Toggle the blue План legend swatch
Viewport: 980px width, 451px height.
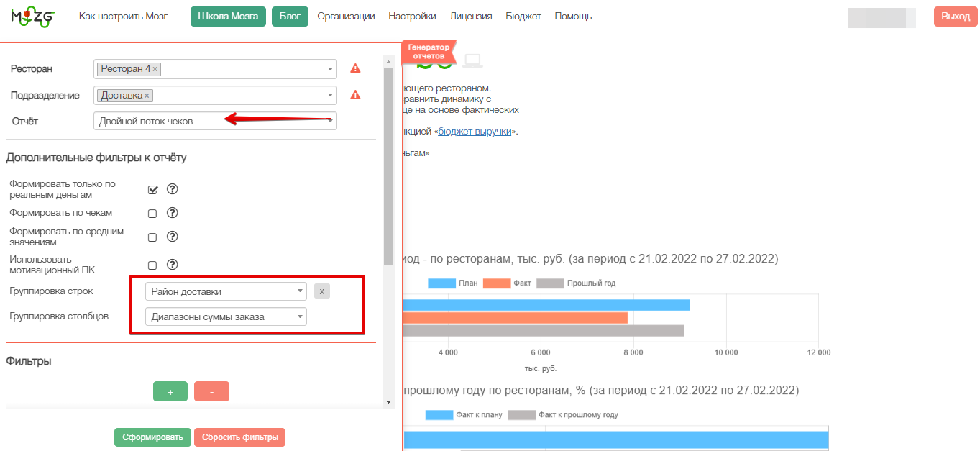[x=441, y=283]
